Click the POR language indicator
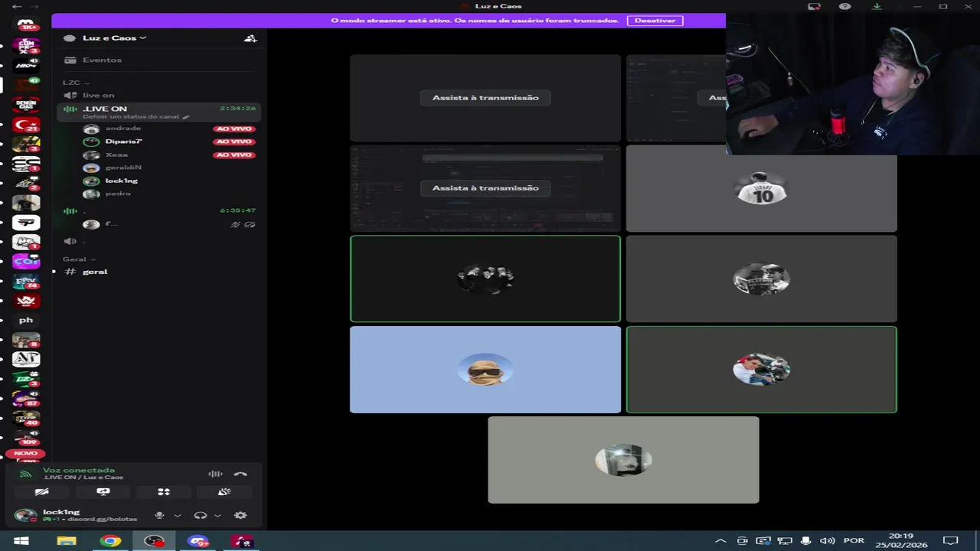Viewport: 980px width, 551px height. point(854,541)
